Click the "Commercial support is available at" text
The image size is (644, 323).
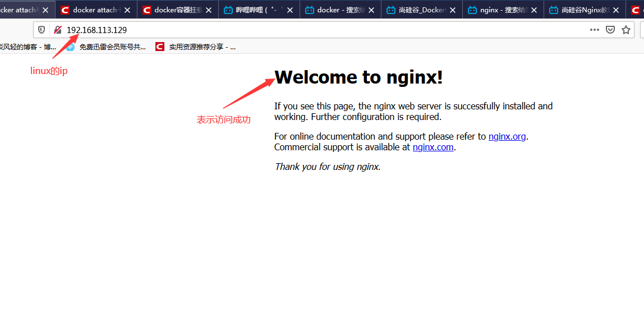tap(342, 147)
